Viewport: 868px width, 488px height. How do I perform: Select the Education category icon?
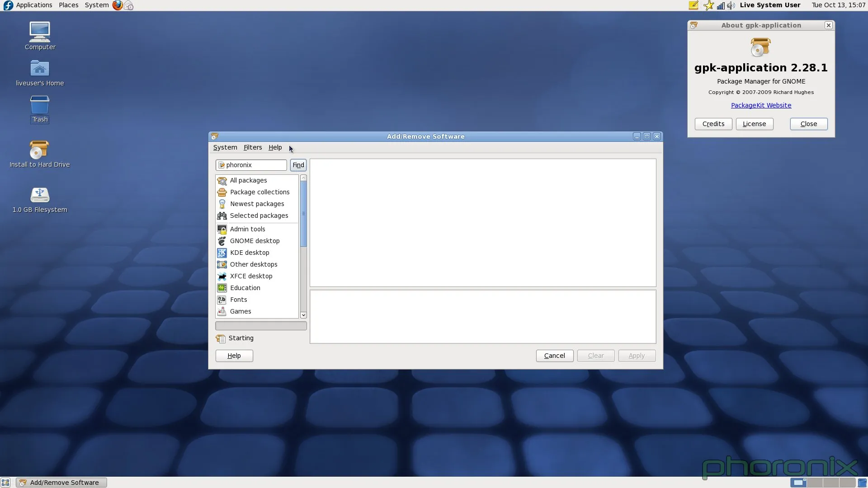(222, 288)
